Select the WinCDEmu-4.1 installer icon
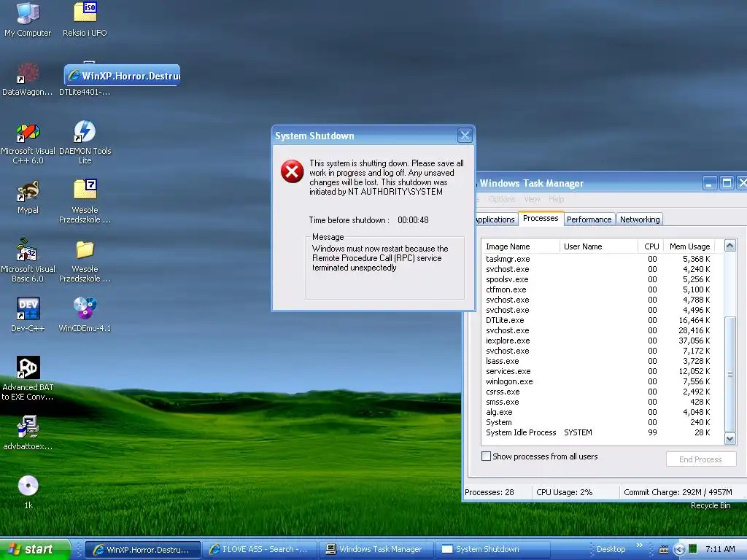Image resolution: width=747 pixels, height=560 pixels. click(85, 308)
